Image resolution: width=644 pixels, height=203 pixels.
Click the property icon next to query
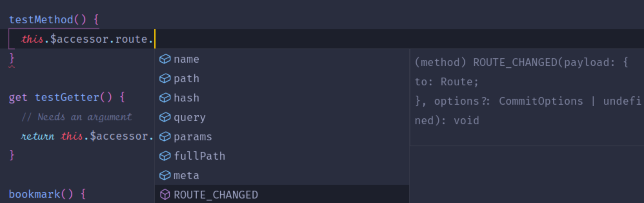click(x=165, y=117)
